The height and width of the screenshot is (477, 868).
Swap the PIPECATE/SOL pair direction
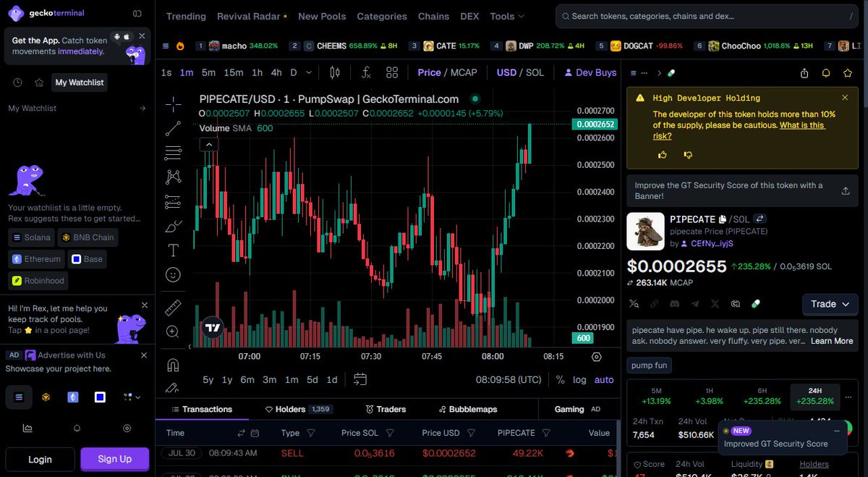760,219
